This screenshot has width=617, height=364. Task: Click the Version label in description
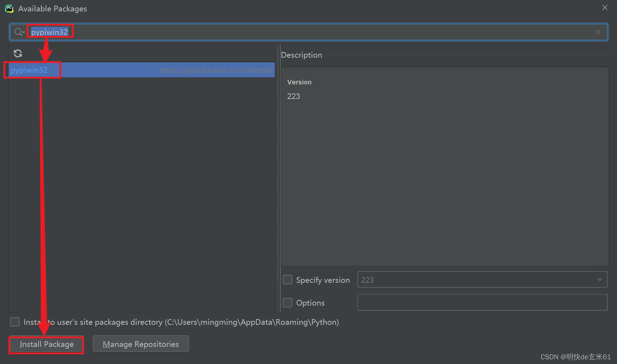pos(299,82)
